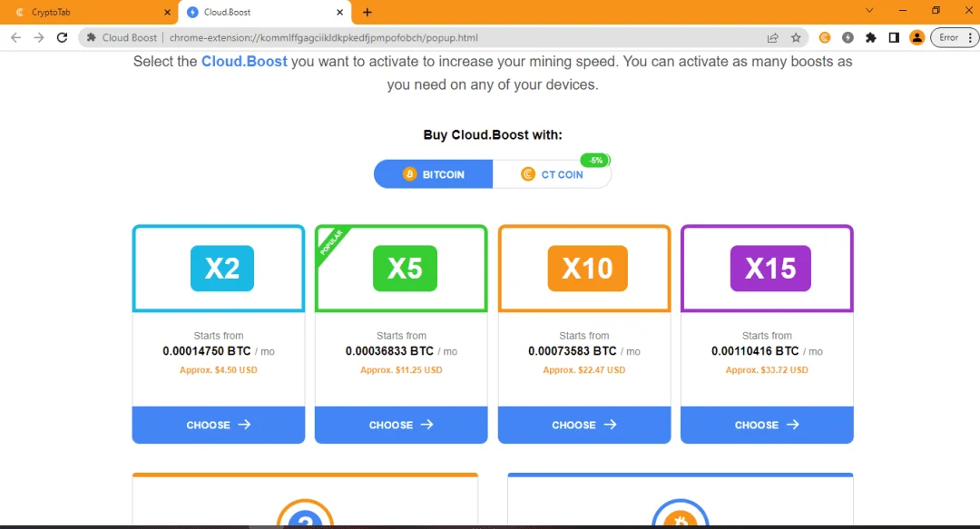Bookmark this page with the star
980x529 pixels.
coord(796,37)
